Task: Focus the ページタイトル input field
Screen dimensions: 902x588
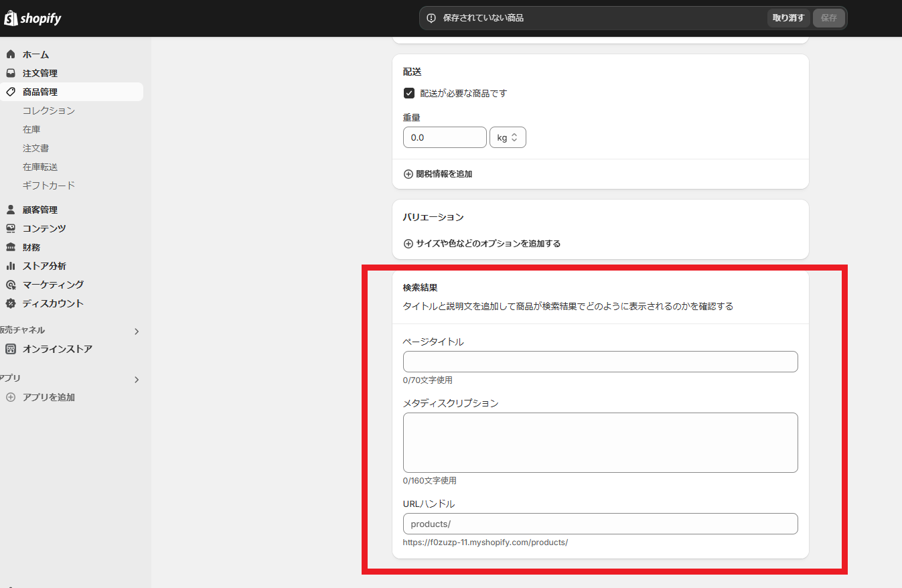Action: 600,362
